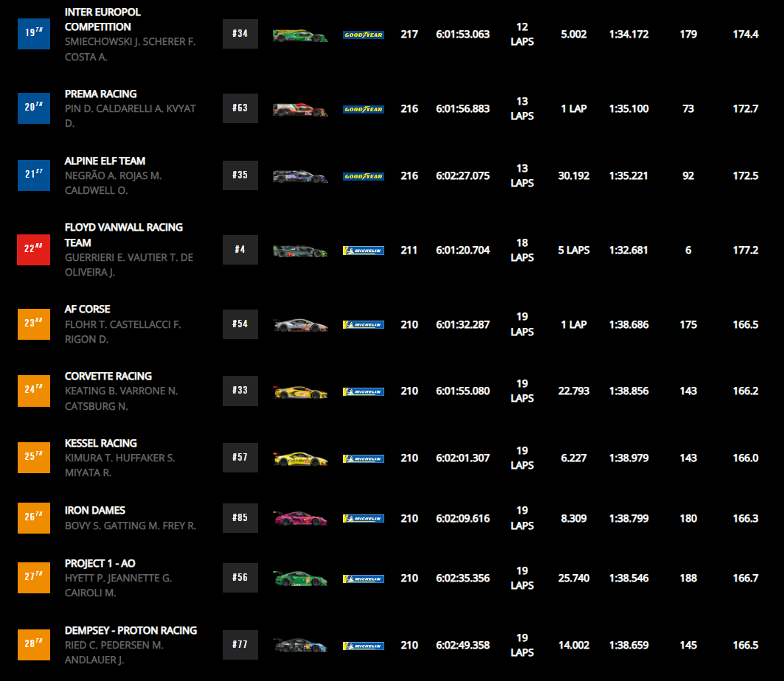Select team name Kessel Racing
This screenshot has width=784, height=681.
pyautogui.click(x=100, y=443)
